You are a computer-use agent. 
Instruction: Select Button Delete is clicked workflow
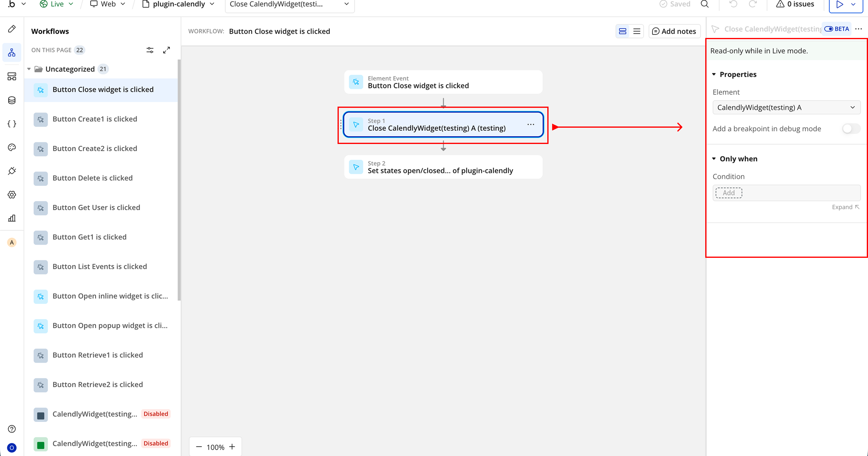[92, 178]
